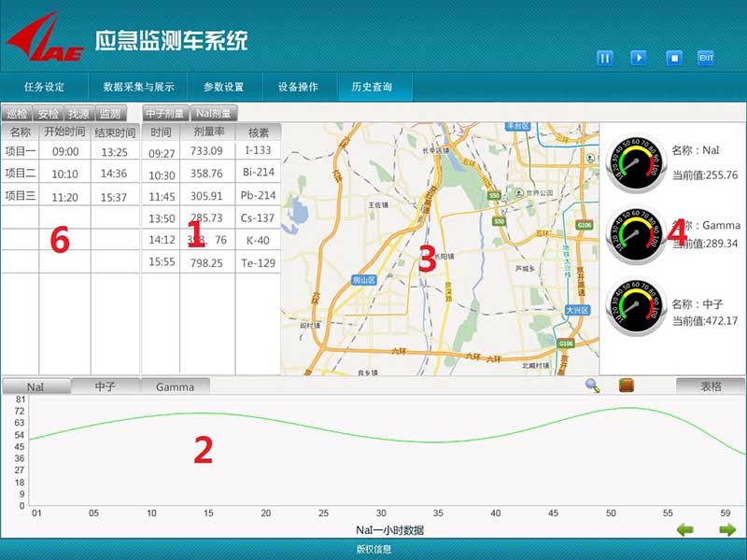
Task: Click the play icon in the header
Action: (639, 58)
